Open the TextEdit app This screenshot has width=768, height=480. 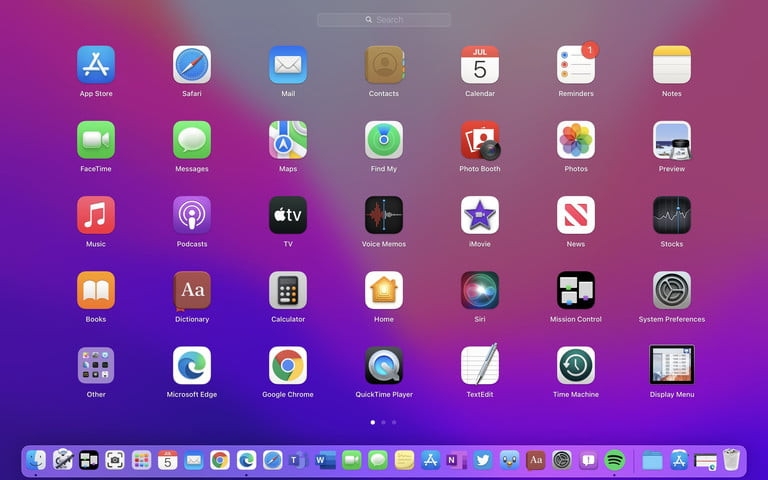[x=480, y=364]
